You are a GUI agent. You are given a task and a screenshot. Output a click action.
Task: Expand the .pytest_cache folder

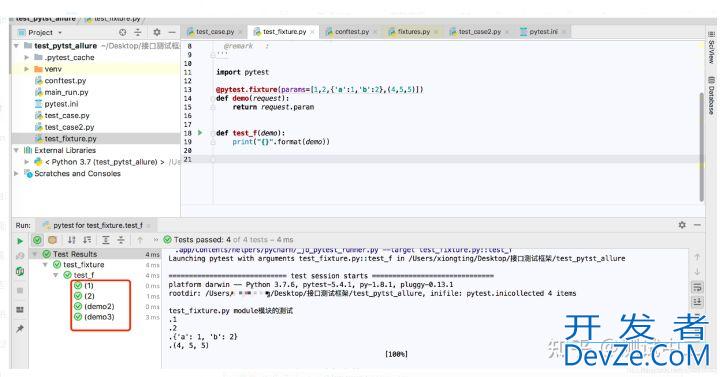tap(27, 57)
